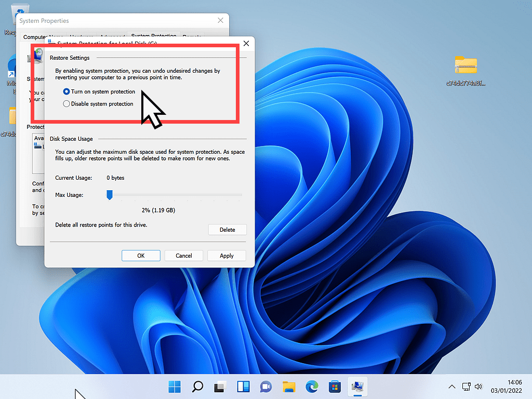
Task: Open the zipped folder on desktop
Action: click(465, 65)
